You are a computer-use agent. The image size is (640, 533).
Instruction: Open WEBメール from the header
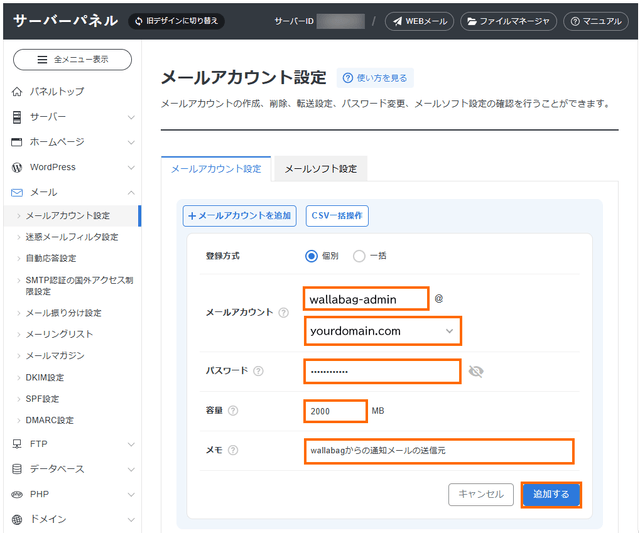[x=419, y=21]
